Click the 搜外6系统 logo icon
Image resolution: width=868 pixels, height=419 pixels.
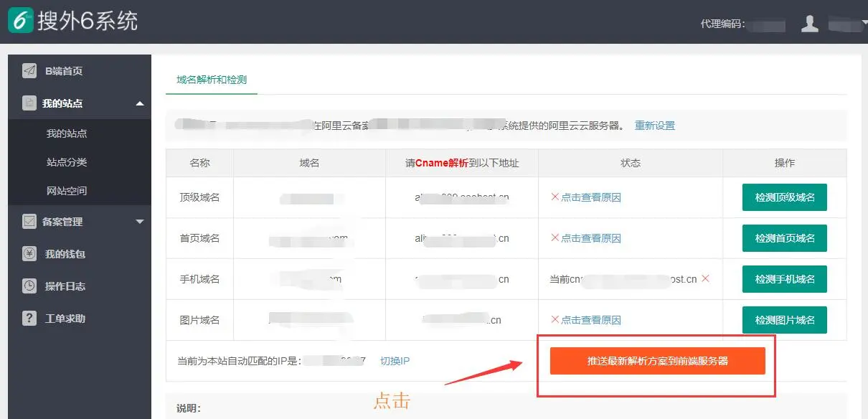[20, 21]
